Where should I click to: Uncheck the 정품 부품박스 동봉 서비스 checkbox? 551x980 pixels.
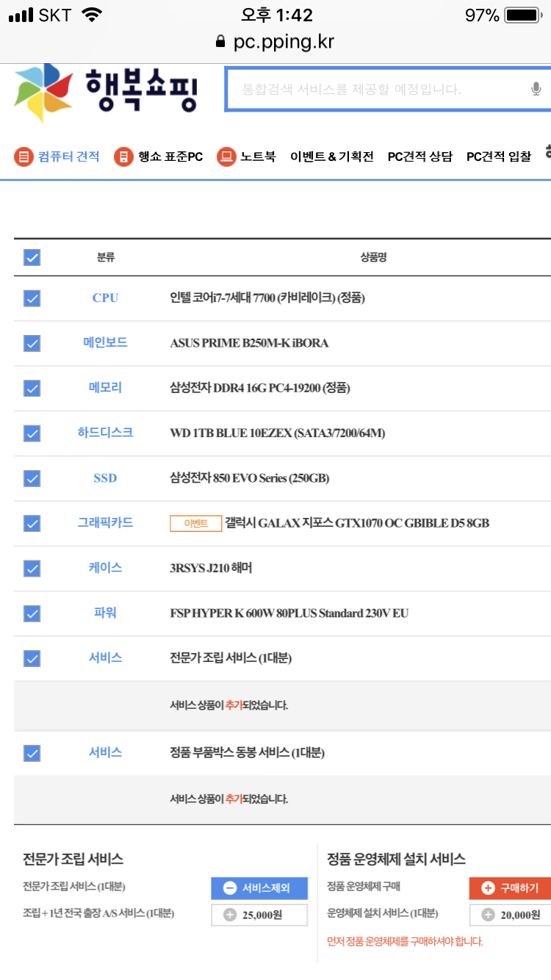click(x=32, y=753)
